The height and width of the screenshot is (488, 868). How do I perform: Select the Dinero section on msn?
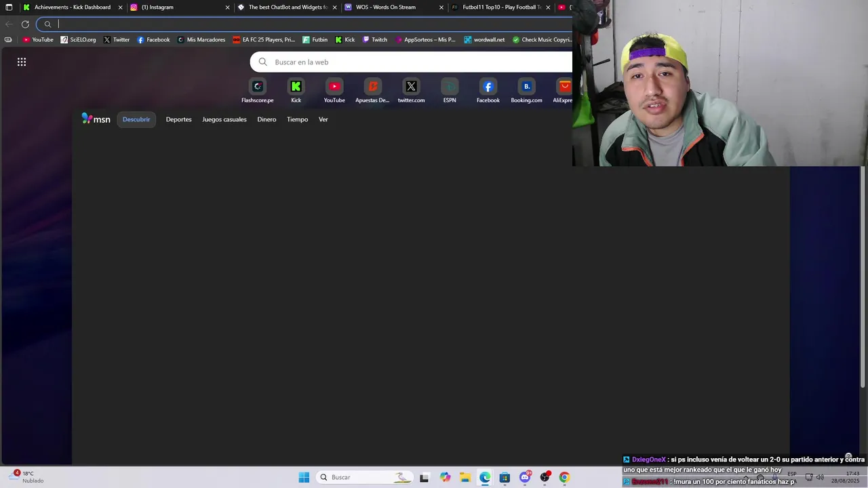pyautogui.click(x=267, y=119)
